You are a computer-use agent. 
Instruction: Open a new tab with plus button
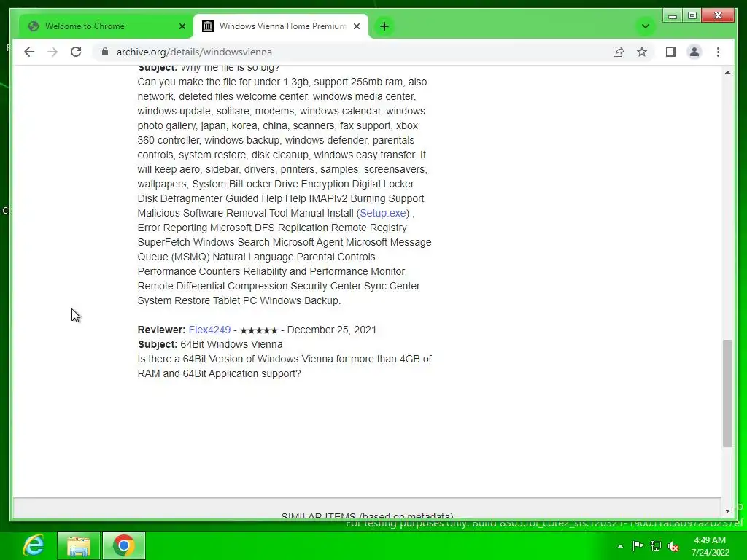click(384, 26)
